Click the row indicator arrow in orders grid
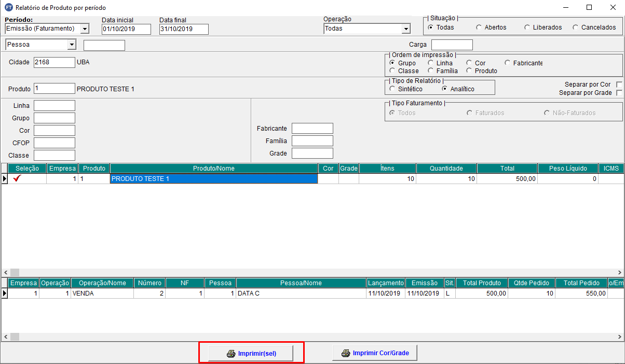 click(x=5, y=293)
